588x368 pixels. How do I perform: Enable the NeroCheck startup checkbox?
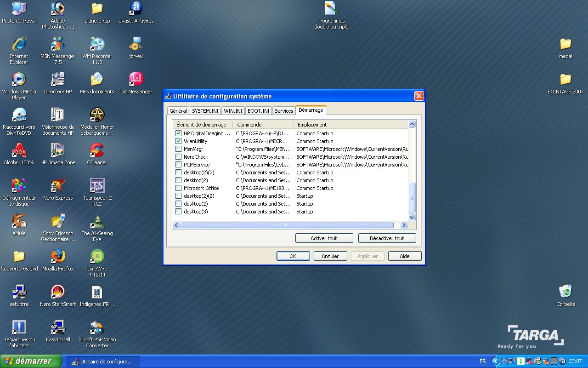pos(179,157)
